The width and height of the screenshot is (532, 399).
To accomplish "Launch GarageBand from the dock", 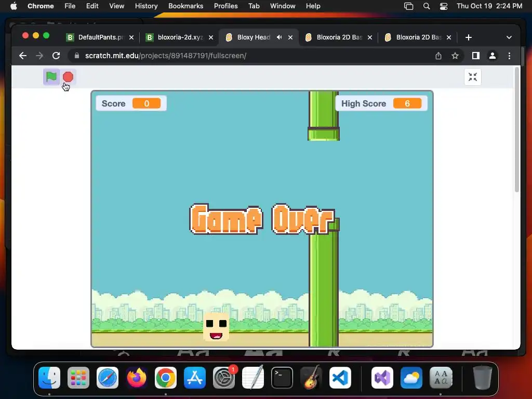I will click(x=311, y=378).
